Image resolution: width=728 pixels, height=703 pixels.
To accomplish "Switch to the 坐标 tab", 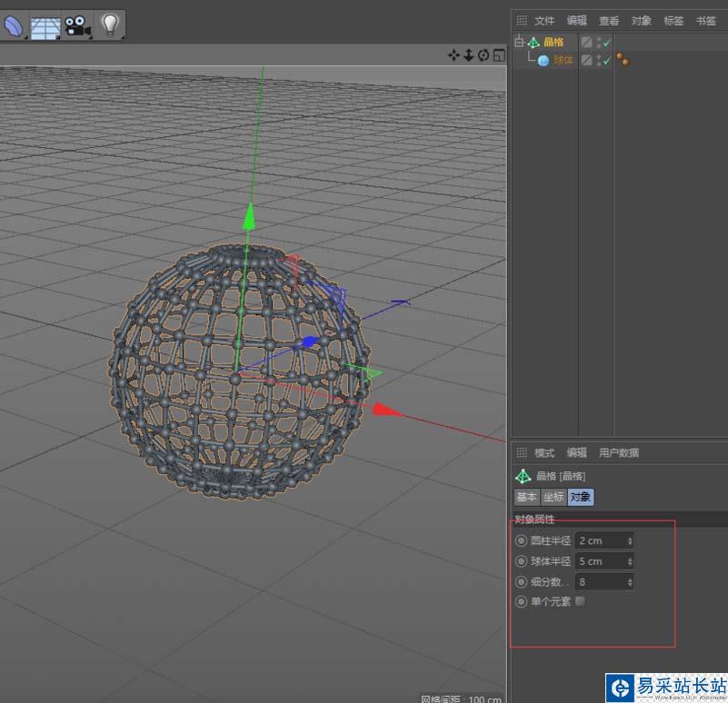I will [x=553, y=497].
